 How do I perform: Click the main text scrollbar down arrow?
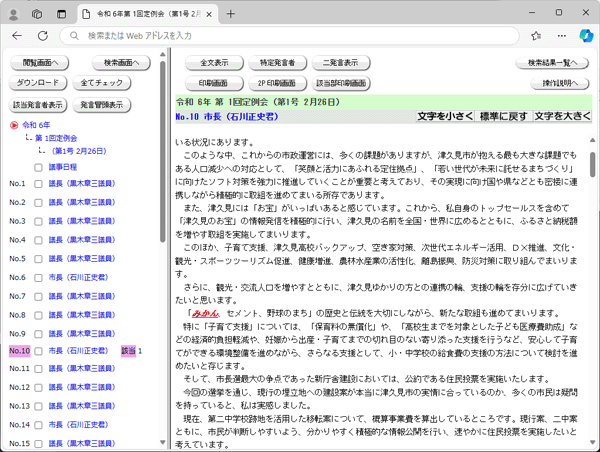tap(592, 442)
